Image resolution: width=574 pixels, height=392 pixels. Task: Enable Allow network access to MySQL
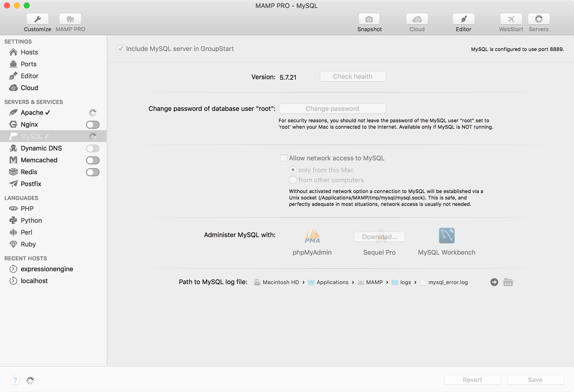(284, 158)
